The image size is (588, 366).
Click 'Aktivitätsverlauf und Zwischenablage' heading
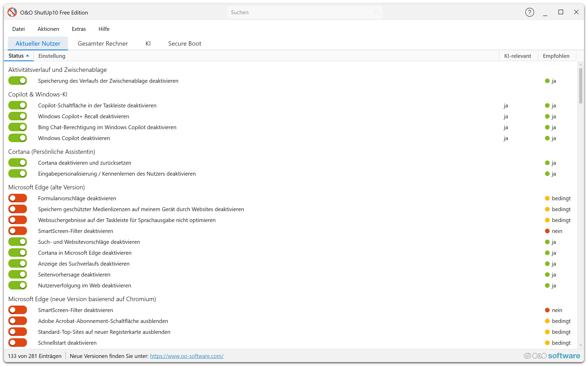point(58,70)
